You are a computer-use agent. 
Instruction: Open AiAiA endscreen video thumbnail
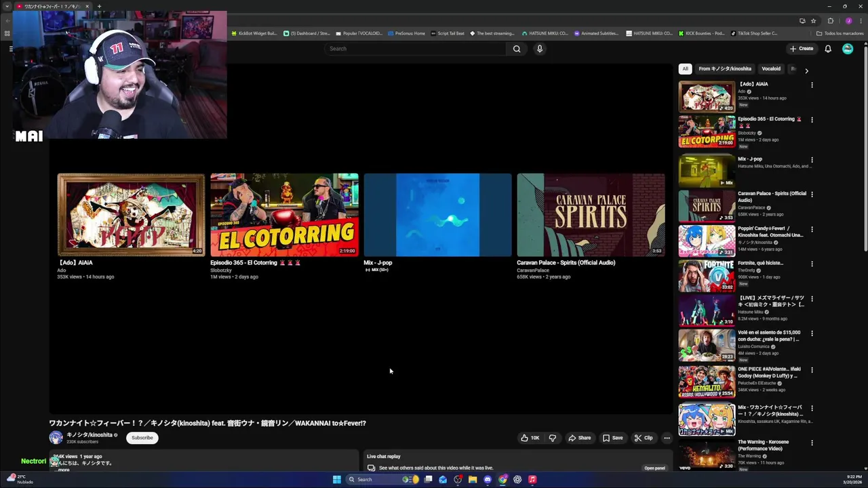131,215
